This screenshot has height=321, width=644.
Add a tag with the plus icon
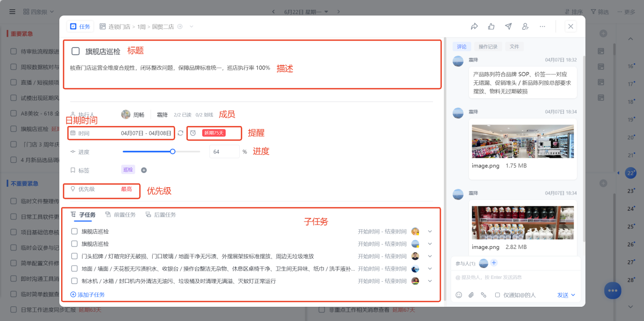(x=144, y=170)
